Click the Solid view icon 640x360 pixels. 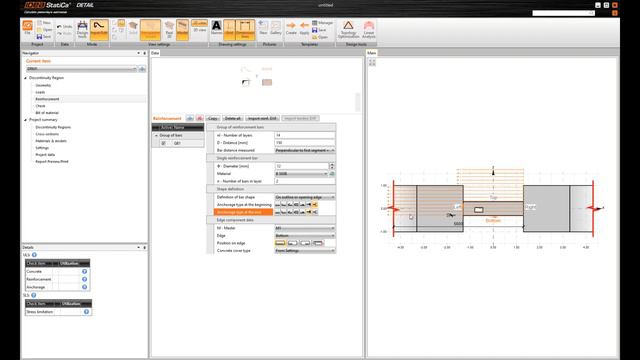[x=133, y=29]
